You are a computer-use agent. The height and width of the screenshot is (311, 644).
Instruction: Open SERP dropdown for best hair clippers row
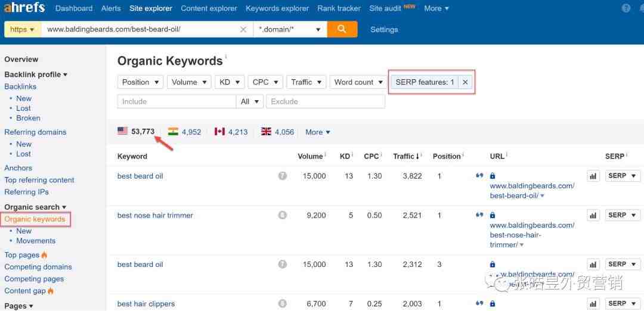click(x=623, y=304)
